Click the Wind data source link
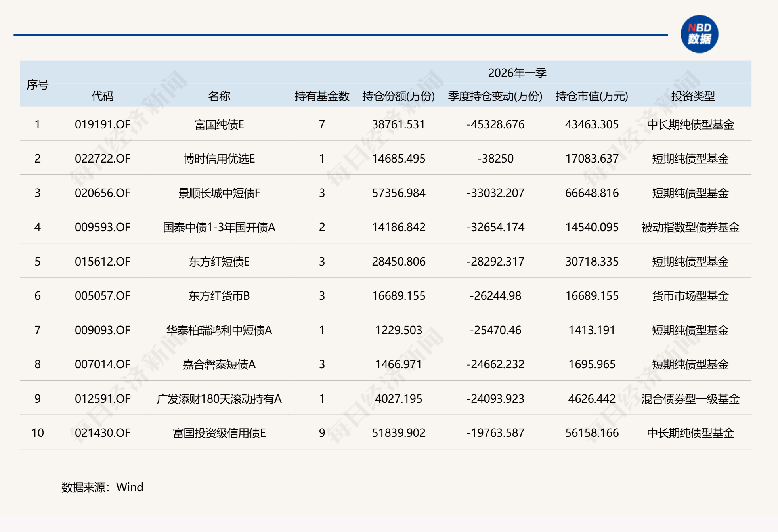This screenshot has width=778, height=532. [x=130, y=487]
